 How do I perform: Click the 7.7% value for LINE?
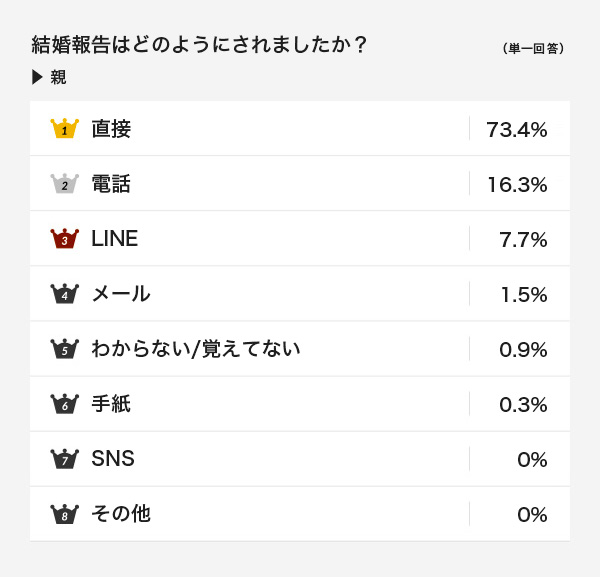523,240
